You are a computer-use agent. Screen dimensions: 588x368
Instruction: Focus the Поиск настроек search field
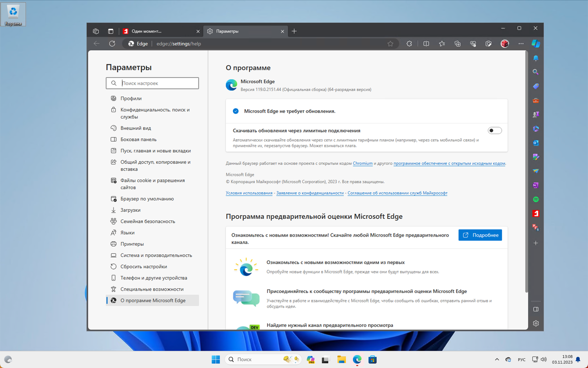pos(152,83)
